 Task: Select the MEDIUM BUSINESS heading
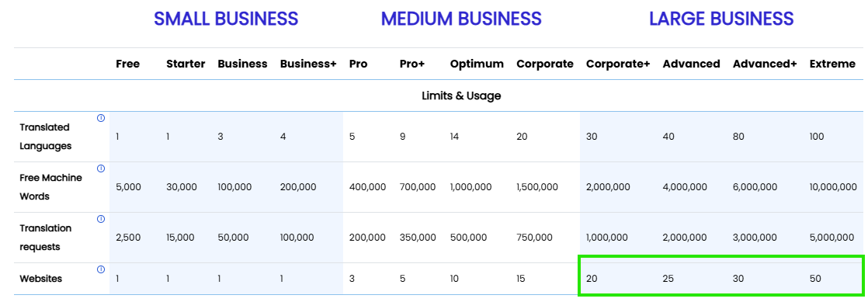(x=461, y=19)
